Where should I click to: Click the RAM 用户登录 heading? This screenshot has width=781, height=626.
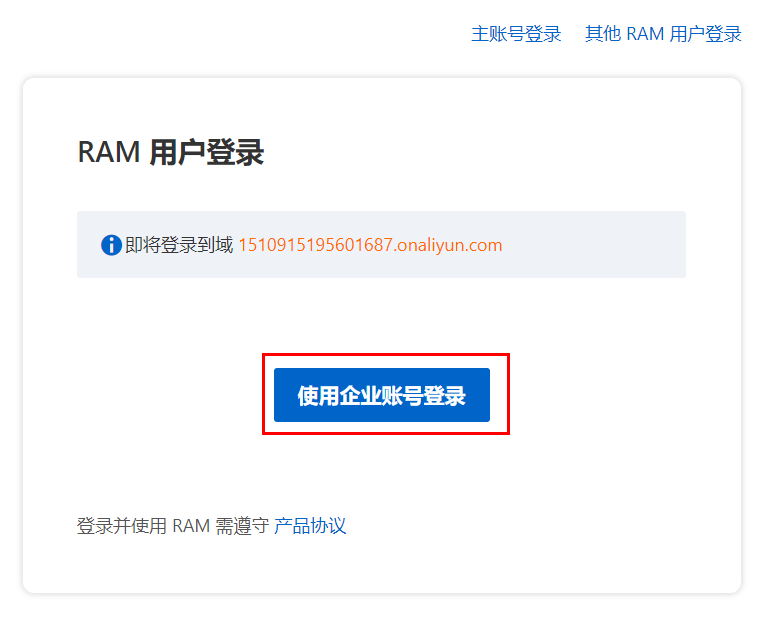(x=170, y=152)
